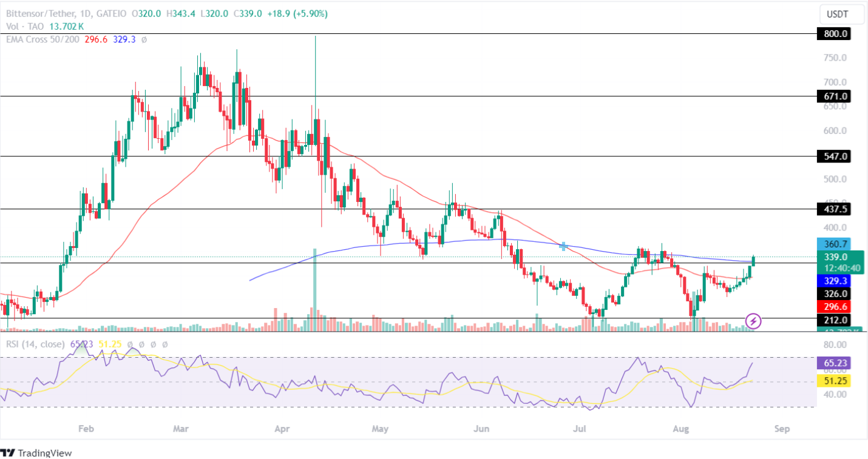Viewport: 868px width, 459px height.
Task: Click the yellow 51.25 RSI axis label
Action: [833, 381]
